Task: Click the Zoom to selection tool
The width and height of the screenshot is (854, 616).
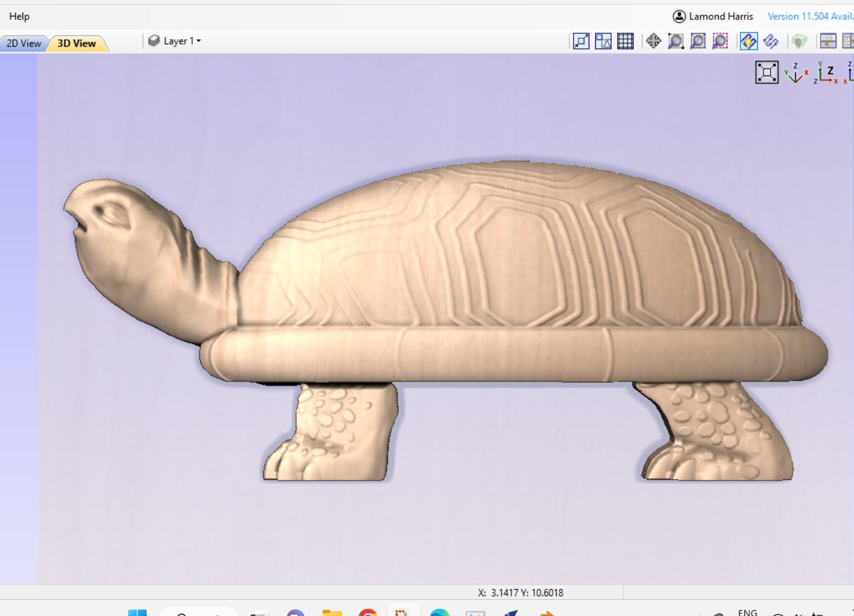Action: pyautogui.click(x=719, y=42)
